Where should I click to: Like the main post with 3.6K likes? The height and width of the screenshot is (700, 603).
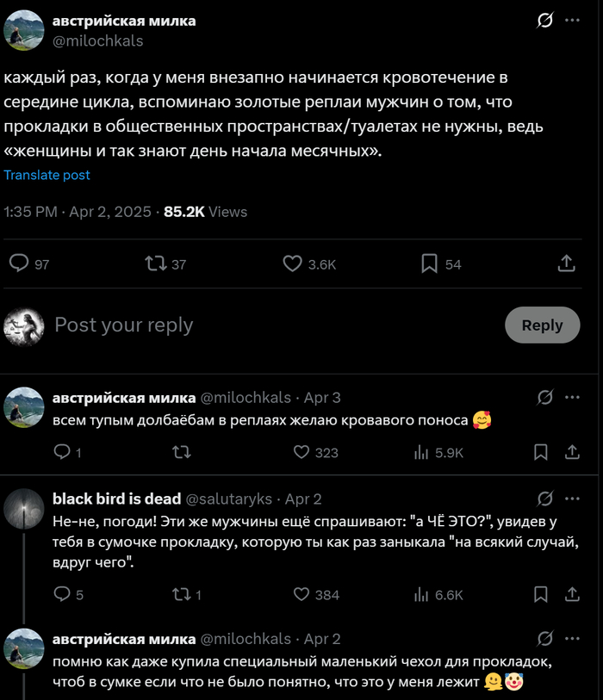[x=293, y=264]
